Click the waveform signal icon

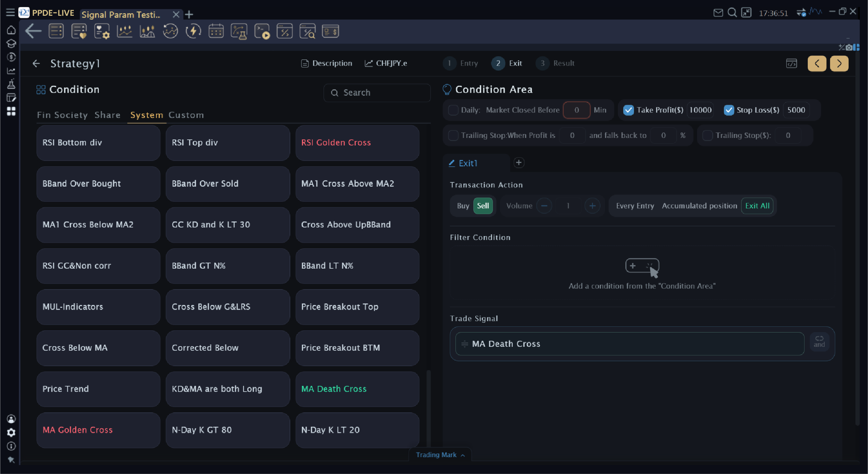coord(816,12)
